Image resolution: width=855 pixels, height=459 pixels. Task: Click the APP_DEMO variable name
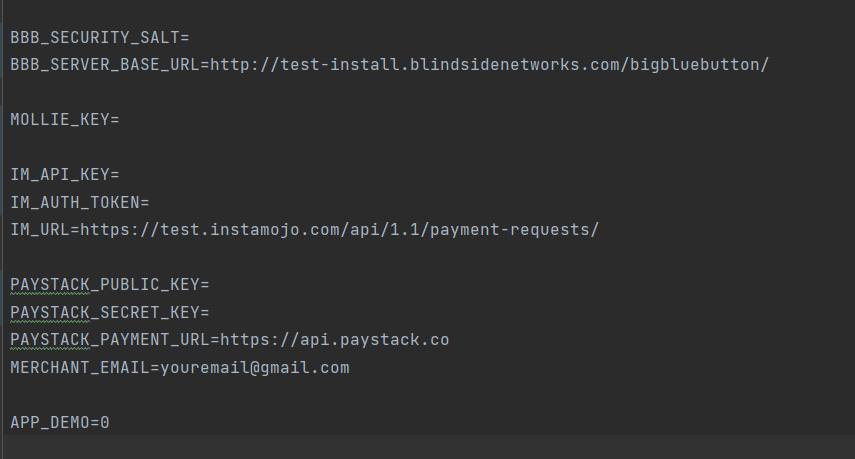point(50,423)
